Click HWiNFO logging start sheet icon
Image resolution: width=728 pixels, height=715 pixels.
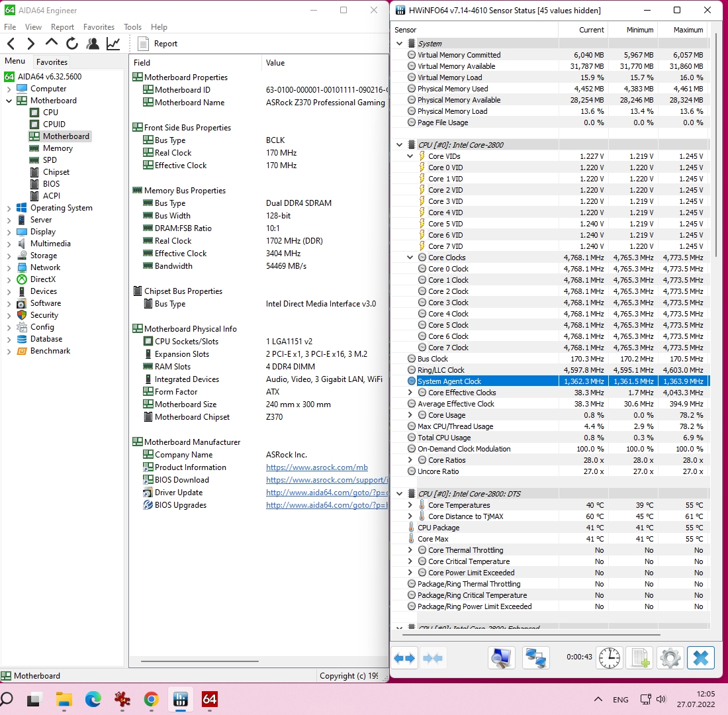(x=640, y=658)
